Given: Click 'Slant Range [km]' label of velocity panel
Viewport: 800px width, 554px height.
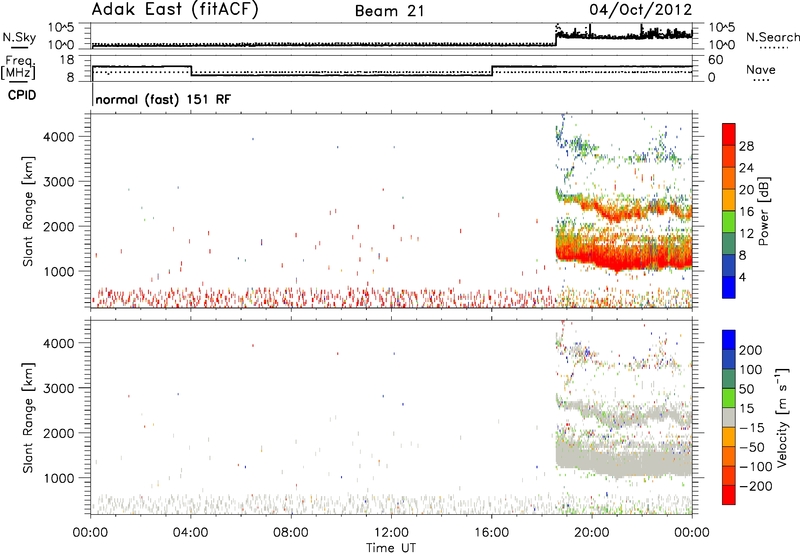Looking at the screenshot, I should (28, 418).
